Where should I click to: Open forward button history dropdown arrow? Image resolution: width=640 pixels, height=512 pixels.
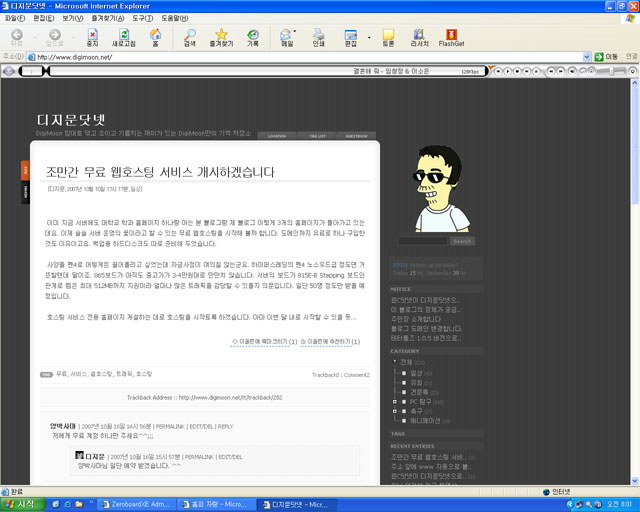tap(73, 38)
